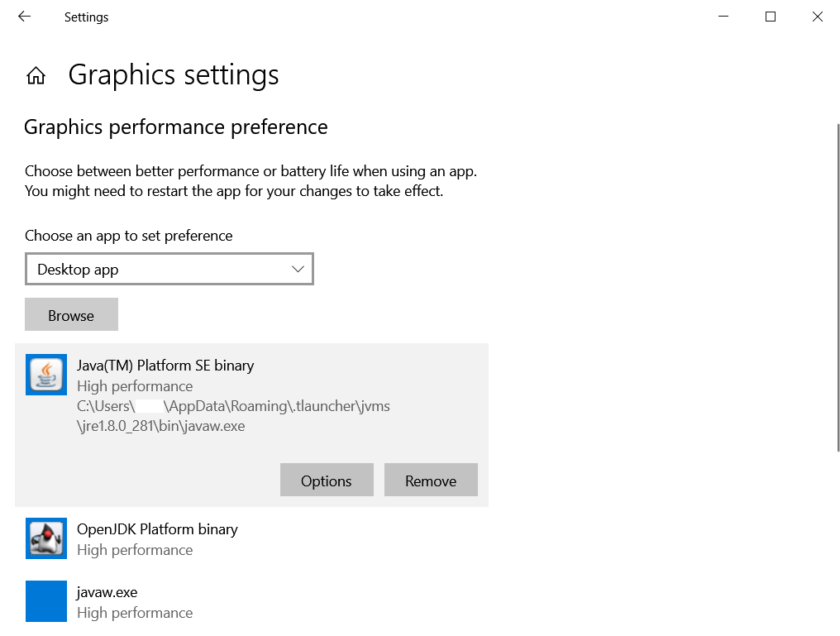
Task: Click the OpenJDK Duke mascot icon
Action: pos(46,538)
